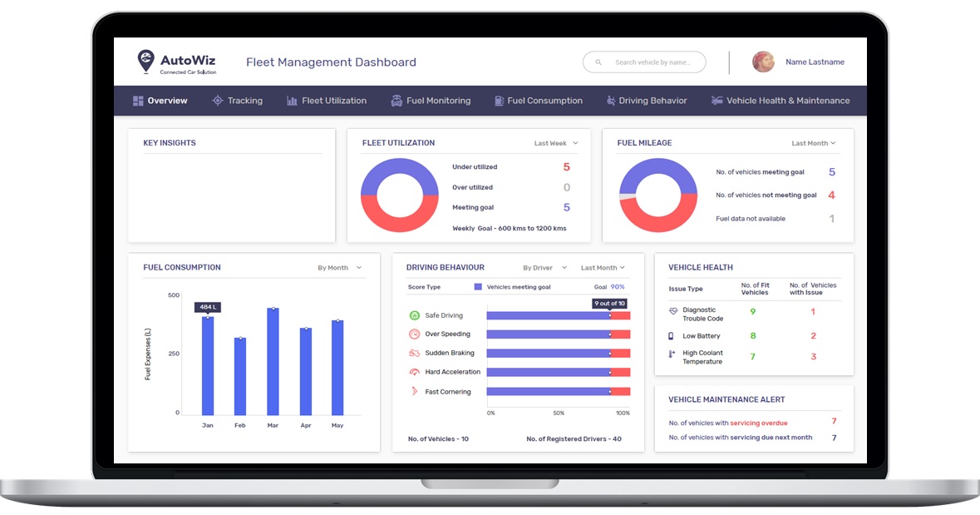This screenshot has width=980, height=515.
Task: Click the Driving Behavior seat icon
Action: 611,101
